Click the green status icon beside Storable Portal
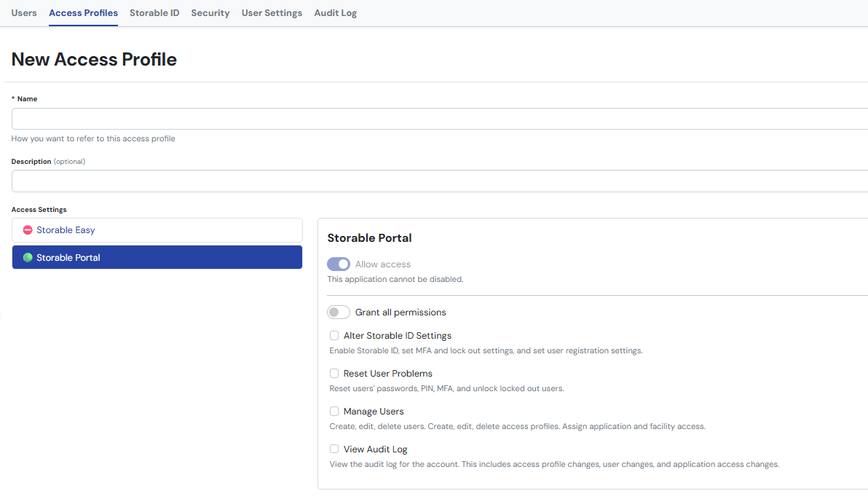868x499 pixels. [x=28, y=258]
